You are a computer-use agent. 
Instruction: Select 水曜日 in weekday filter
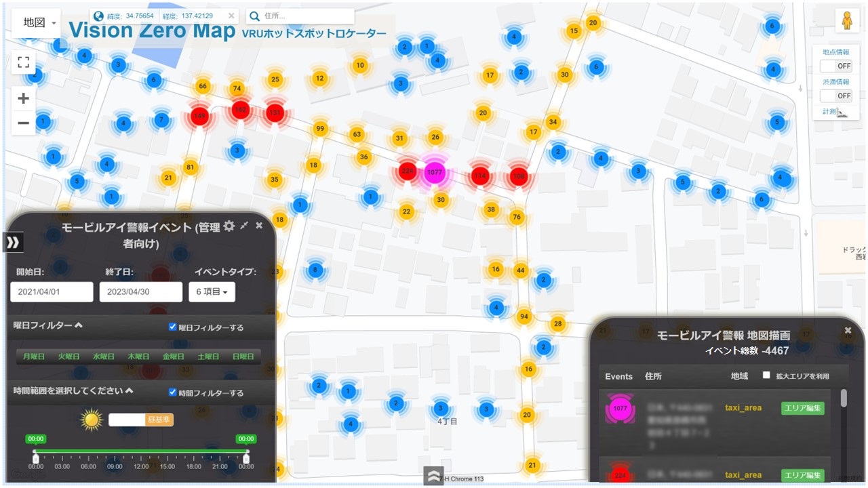pos(104,357)
